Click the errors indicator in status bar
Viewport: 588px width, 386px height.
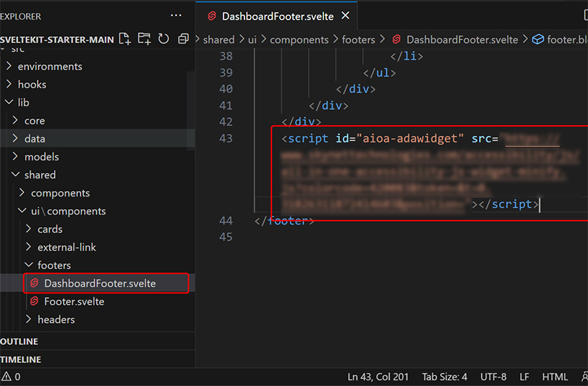(x=11, y=377)
